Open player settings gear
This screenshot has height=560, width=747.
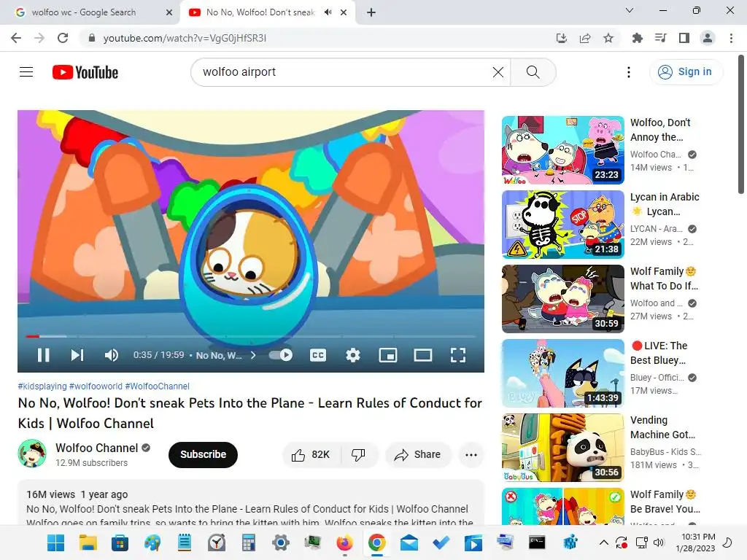tap(352, 355)
